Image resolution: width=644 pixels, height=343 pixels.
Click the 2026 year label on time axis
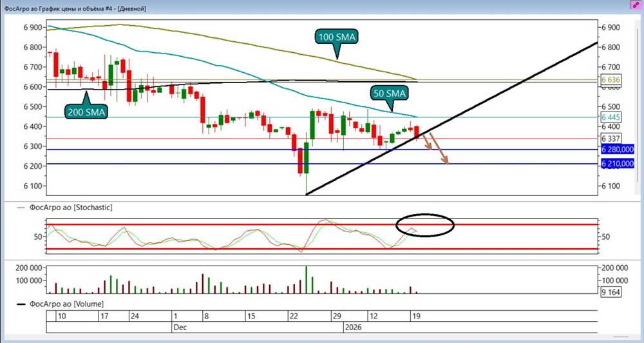[x=353, y=328]
